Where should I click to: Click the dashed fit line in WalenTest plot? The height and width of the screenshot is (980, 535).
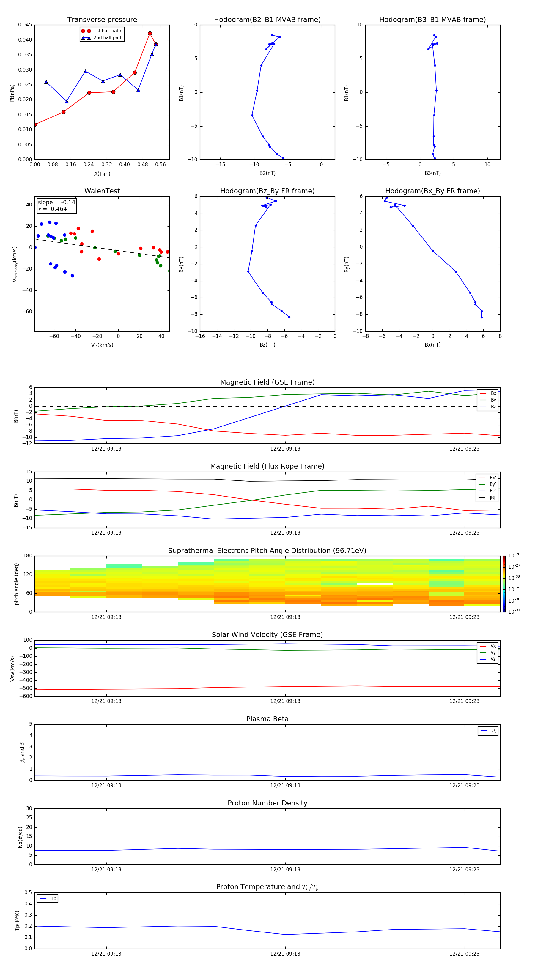pos(102,248)
